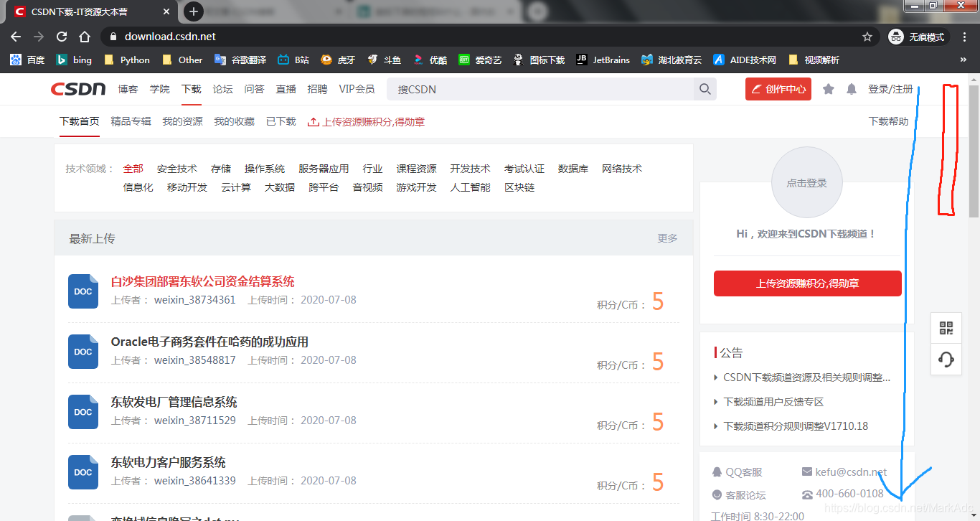The height and width of the screenshot is (521, 980).
Task: Filter by 大数据 category
Action: [x=280, y=187]
